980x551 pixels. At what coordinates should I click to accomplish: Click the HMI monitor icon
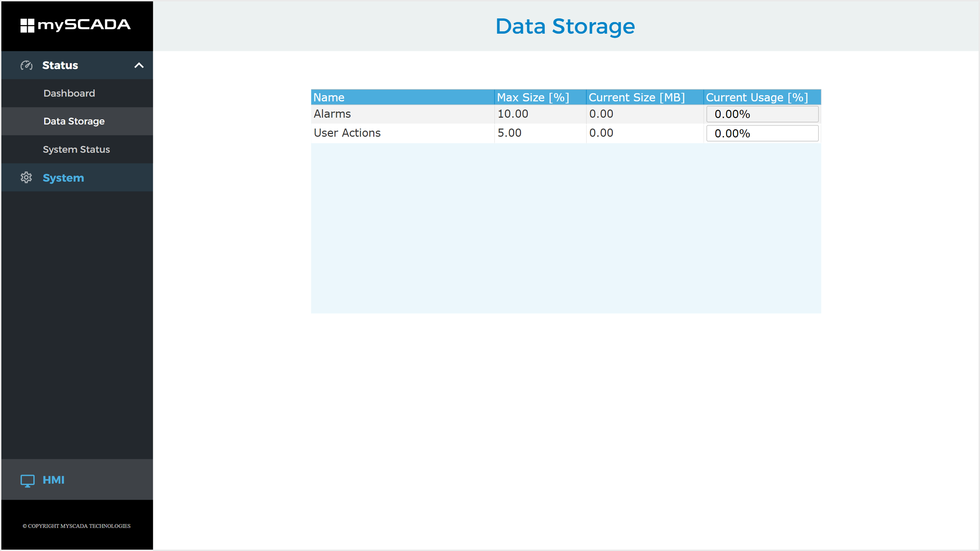click(x=27, y=480)
